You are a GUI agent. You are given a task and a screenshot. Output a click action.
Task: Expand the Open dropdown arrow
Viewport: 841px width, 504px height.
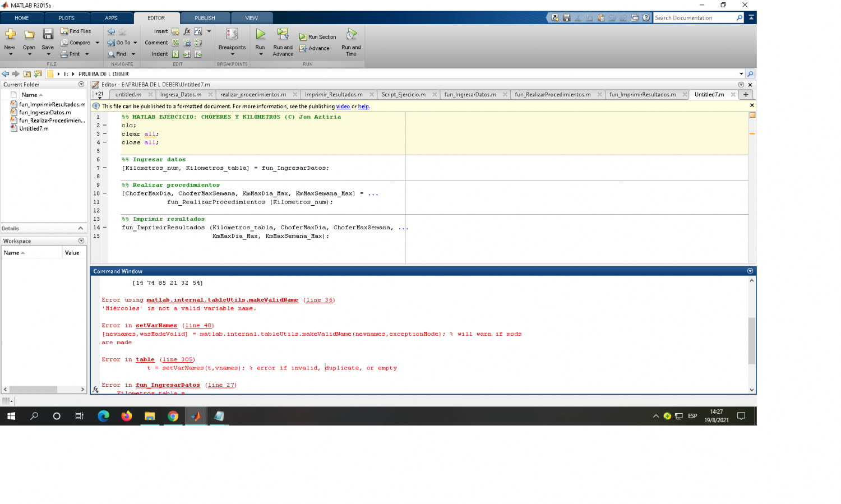click(x=29, y=54)
